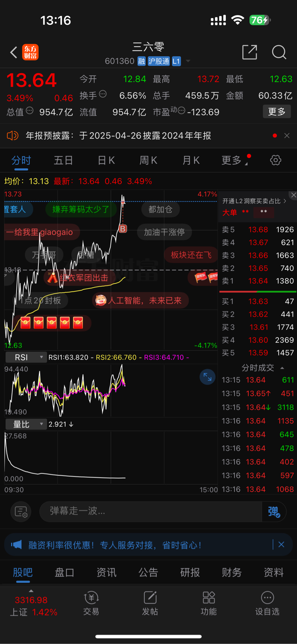Tap the 沪股通 badge
This screenshot has height=644, width=297.
tap(159, 61)
